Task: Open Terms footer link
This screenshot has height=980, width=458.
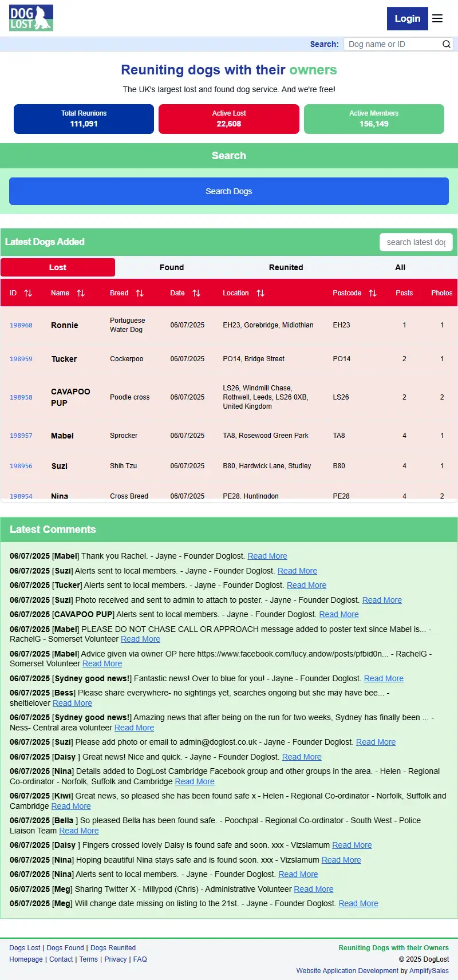Action: (x=89, y=959)
